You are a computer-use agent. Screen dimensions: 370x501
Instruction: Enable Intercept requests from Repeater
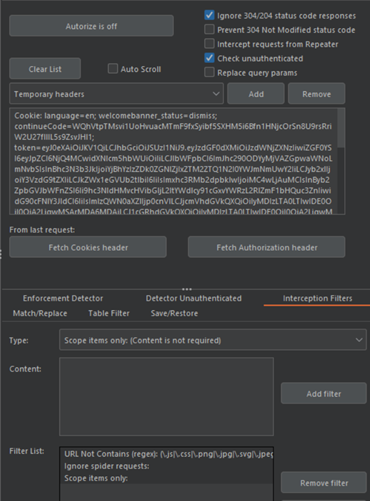pos(209,44)
